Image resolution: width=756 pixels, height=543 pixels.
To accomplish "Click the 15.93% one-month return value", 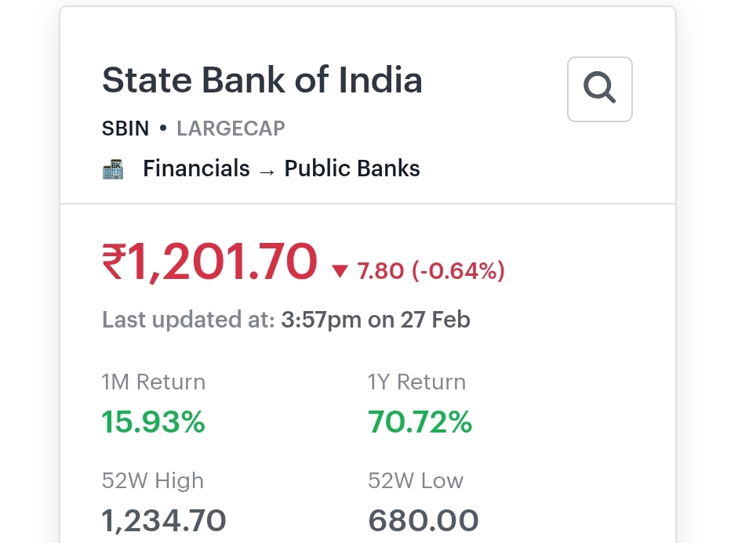I will point(154,422).
